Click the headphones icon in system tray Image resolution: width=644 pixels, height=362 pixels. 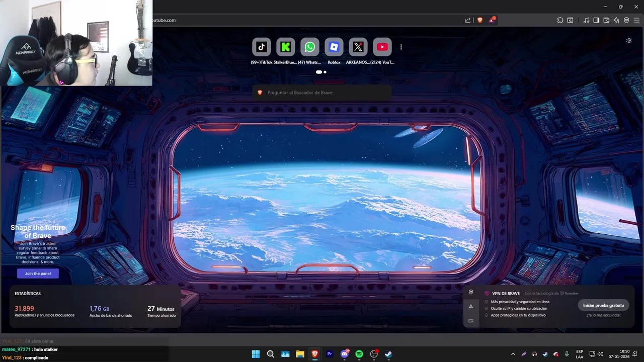click(x=534, y=354)
